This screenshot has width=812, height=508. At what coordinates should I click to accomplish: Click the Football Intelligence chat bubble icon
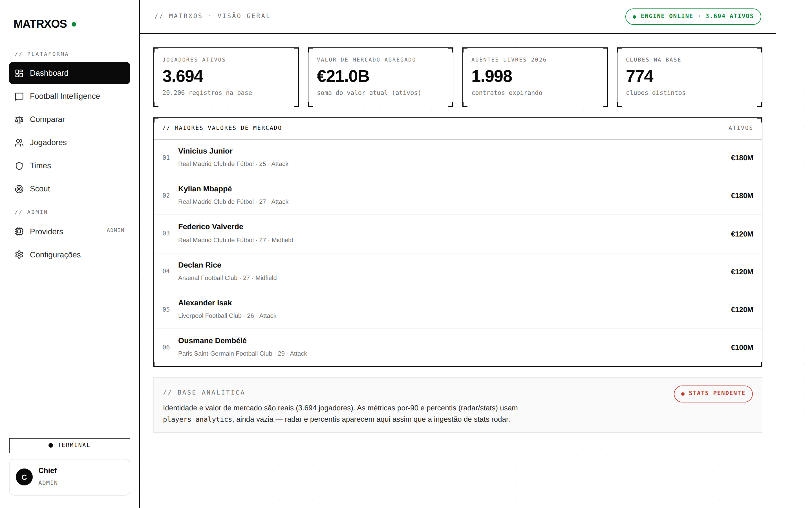[x=19, y=97]
